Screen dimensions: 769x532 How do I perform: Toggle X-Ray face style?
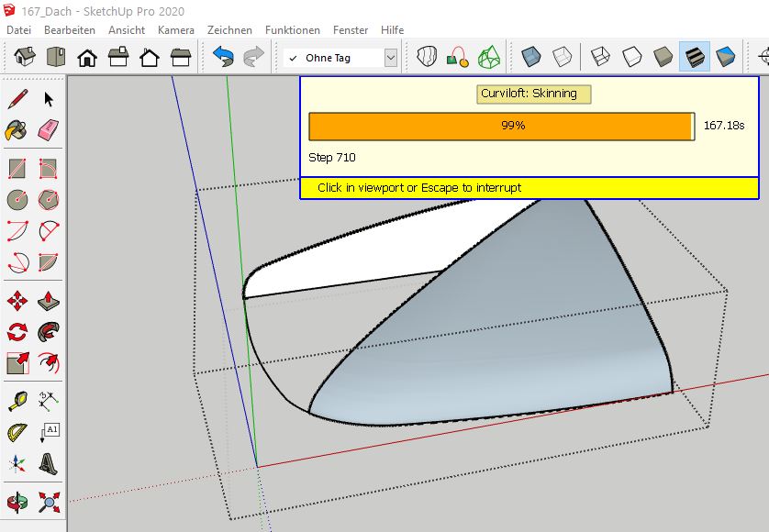[531, 57]
